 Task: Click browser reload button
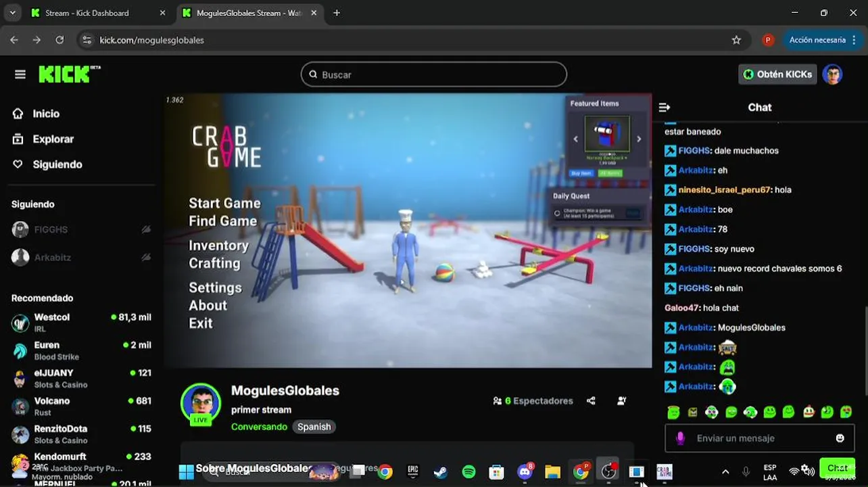(59, 40)
